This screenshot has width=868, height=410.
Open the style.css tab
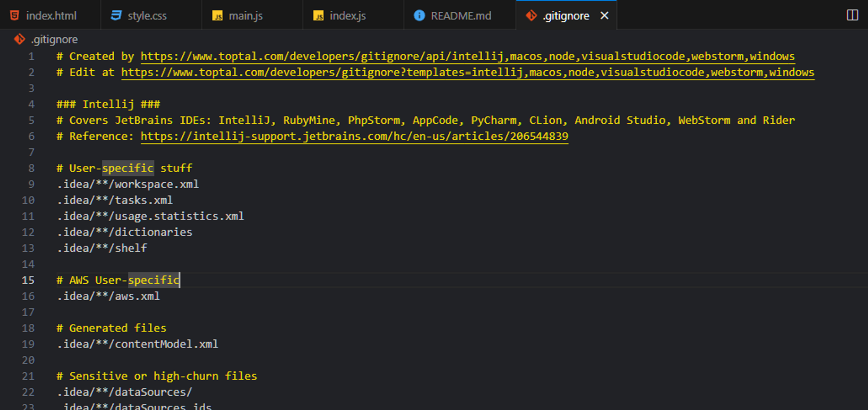click(151, 16)
